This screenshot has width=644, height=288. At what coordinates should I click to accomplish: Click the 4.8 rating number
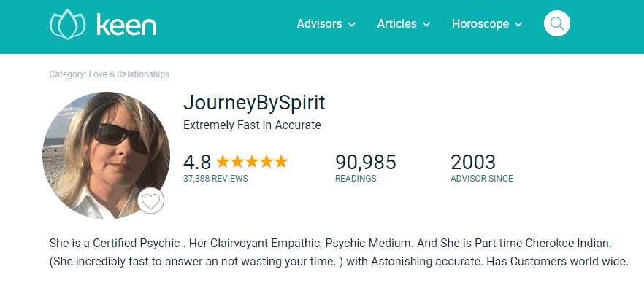[197, 162]
